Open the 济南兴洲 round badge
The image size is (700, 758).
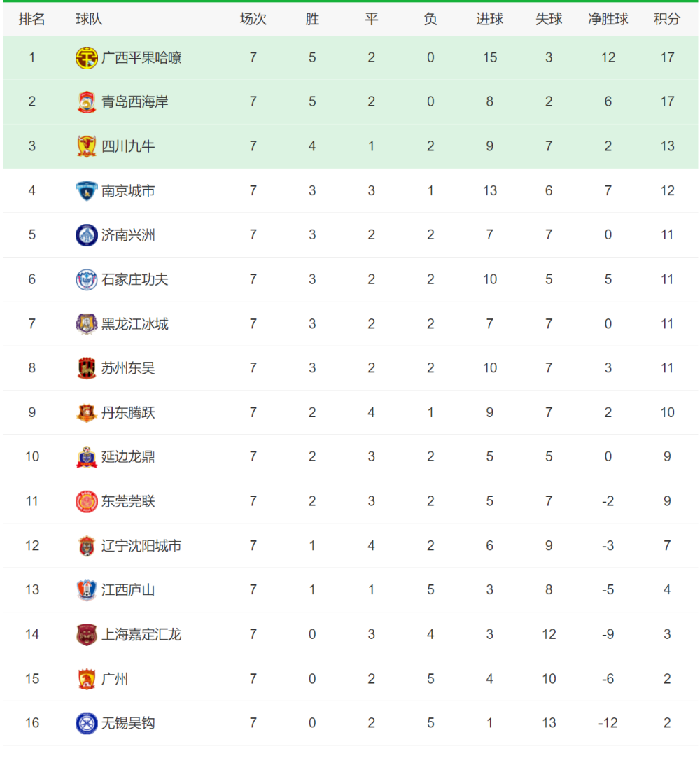87,235
